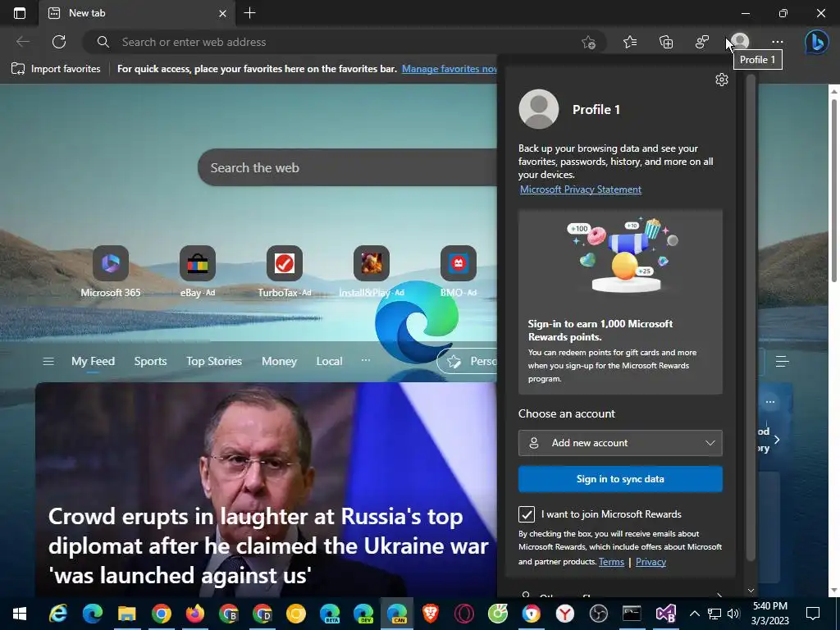
Task: Switch to the Money feed tab
Action: click(279, 361)
